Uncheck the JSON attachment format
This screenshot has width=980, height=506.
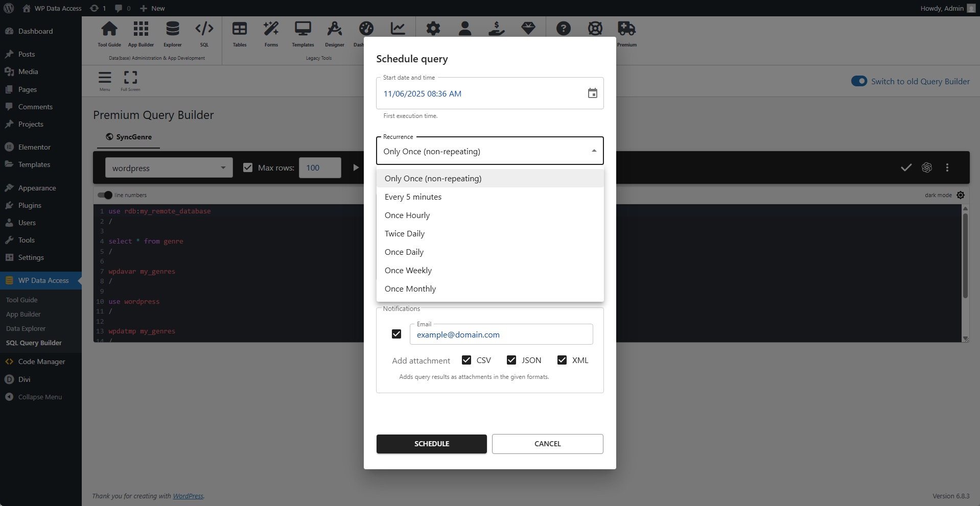[x=511, y=359]
